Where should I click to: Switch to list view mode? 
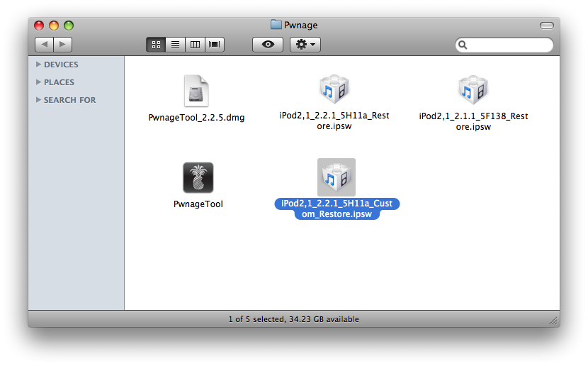(176, 45)
